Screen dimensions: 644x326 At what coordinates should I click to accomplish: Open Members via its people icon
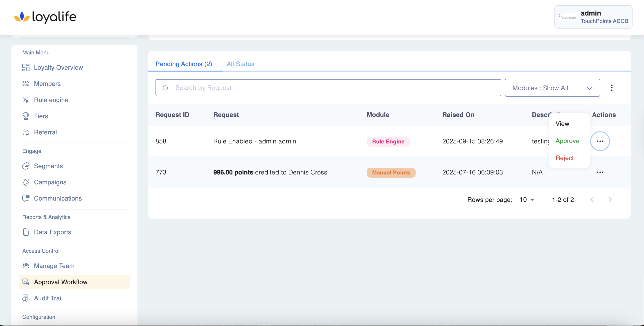pyautogui.click(x=26, y=84)
